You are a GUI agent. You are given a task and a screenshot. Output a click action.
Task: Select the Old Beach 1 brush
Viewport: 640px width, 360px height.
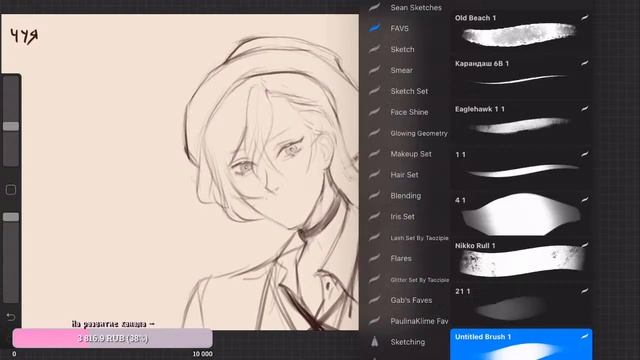pyautogui.click(x=521, y=31)
